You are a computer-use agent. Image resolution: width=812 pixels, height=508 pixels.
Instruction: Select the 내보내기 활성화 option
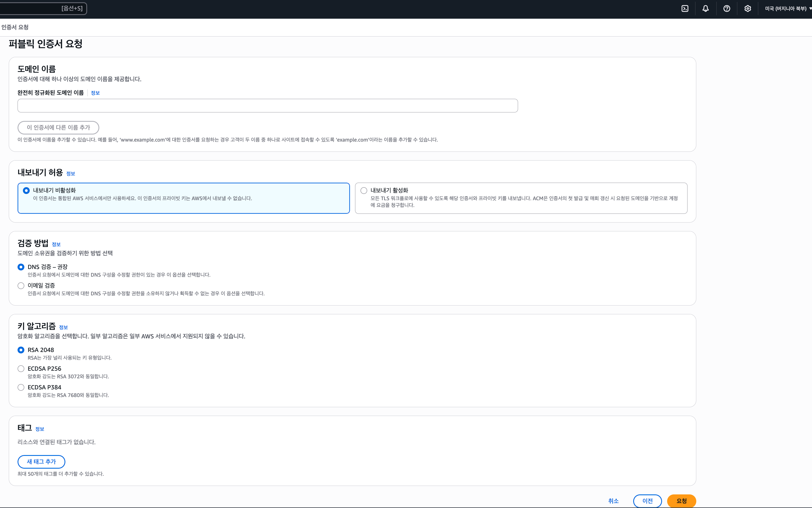(364, 191)
